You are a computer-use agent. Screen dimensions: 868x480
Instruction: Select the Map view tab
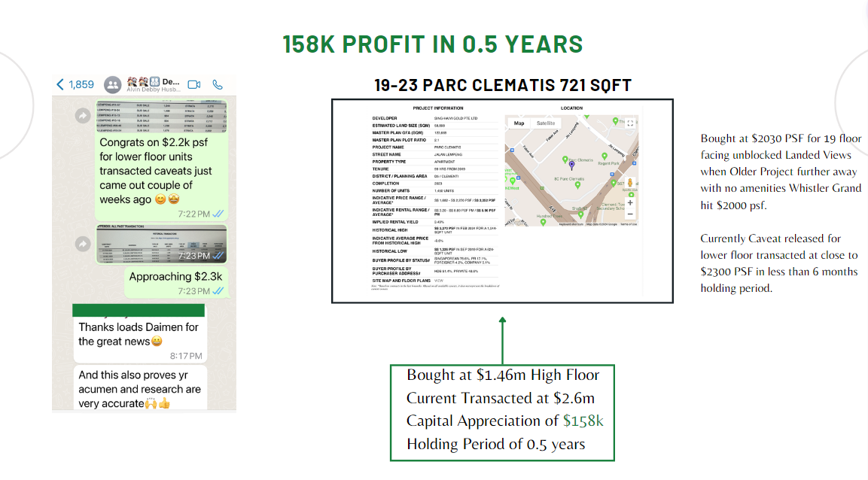coord(519,123)
